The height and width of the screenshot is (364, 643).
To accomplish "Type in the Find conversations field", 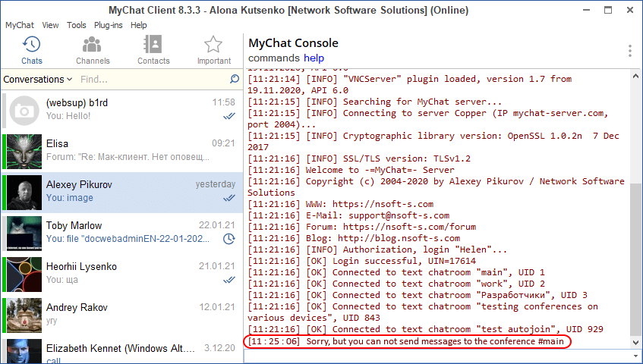I will tap(152, 79).
